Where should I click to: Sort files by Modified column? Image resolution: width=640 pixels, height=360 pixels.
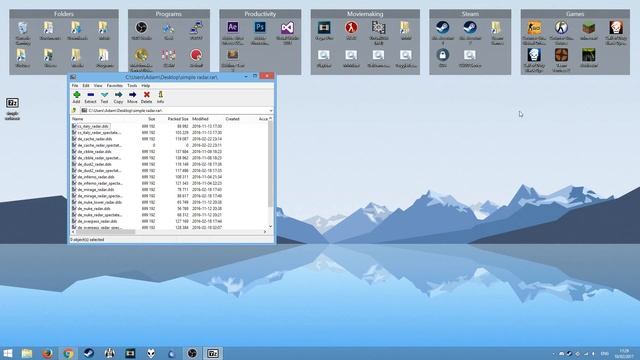pos(200,119)
